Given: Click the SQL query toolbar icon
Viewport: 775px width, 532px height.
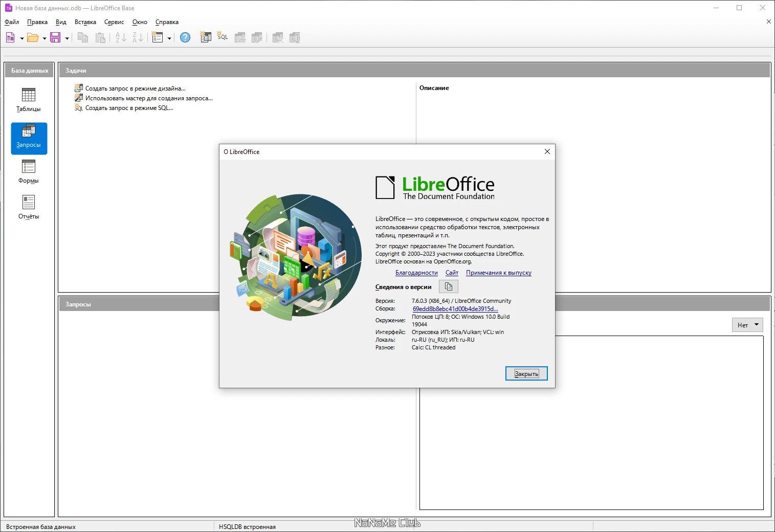Looking at the screenshot, I should point(223,37).
